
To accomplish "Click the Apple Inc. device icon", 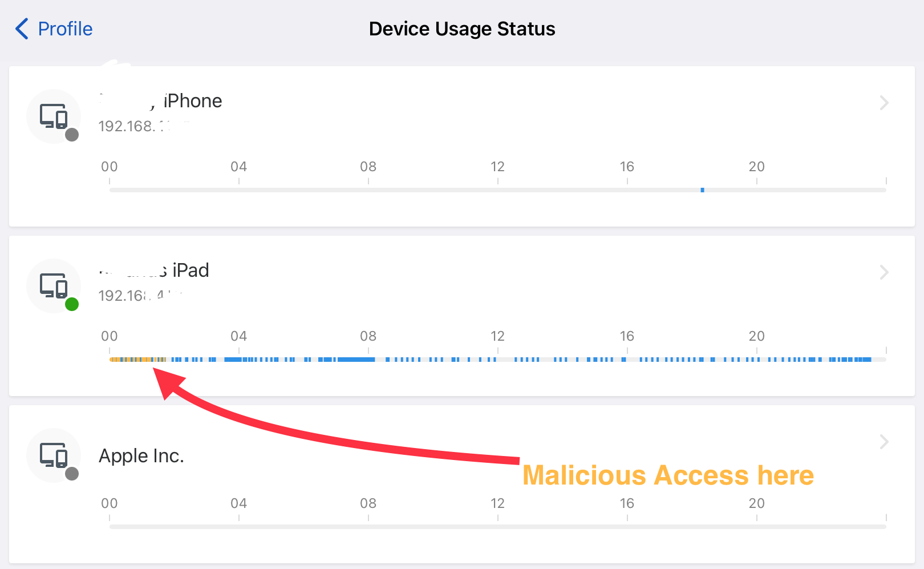I will [54, 455].
